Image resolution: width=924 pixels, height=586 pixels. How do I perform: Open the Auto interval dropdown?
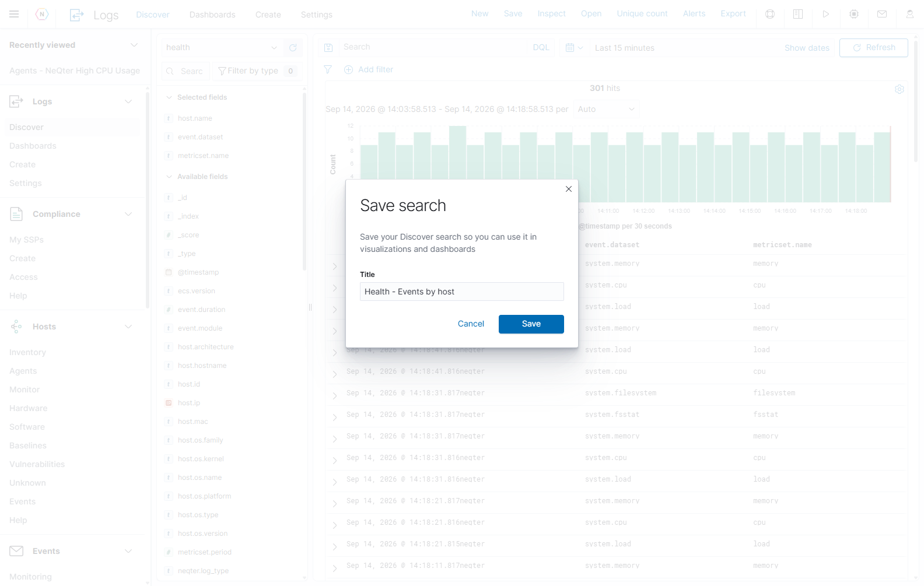(x=606, y=109)
